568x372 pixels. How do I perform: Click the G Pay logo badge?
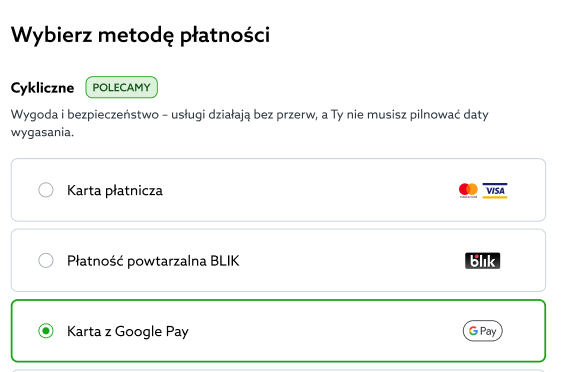click(x=483, y=331)
